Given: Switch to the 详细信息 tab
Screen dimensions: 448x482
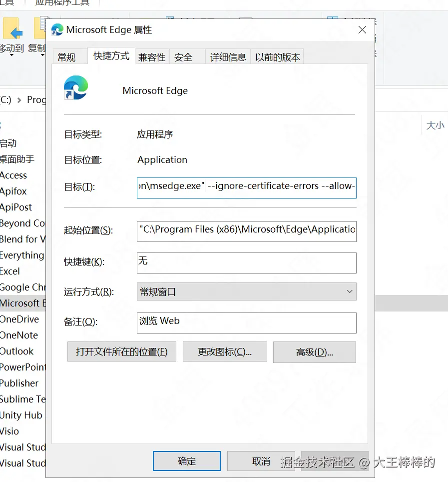Looking at the screenshot, I should pyautogui.click(x=228, y=57).
